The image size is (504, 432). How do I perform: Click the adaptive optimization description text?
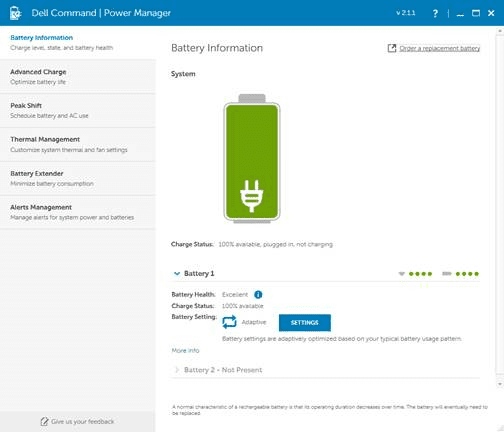342,339
